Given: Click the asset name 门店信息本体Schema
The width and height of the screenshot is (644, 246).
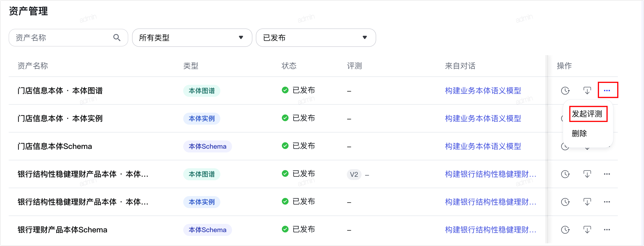Looking at the screenshot, I should pos(55,146).
